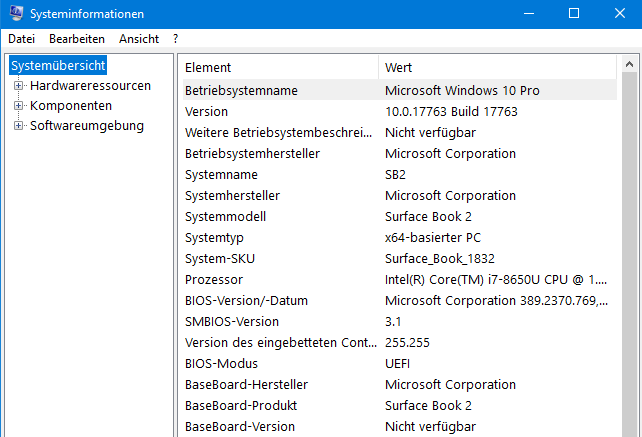This screenshot has height=437, width=642.
Task: Open the Ansicht menu
Action: pos(139,39)
